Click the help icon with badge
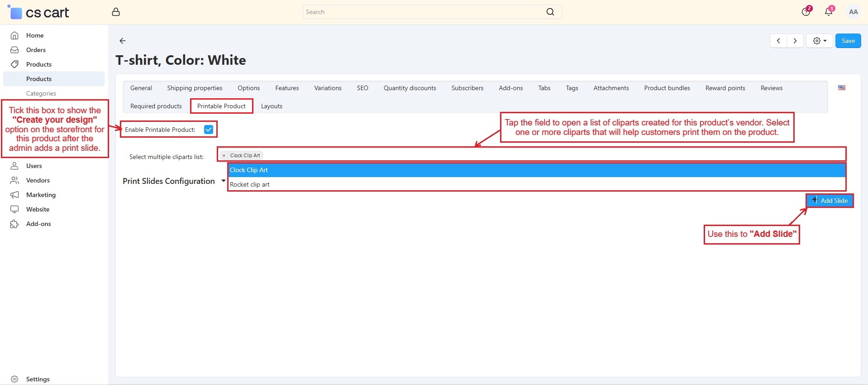The height and width of the screenshot is (385, 868). pyautogui.click(x=806, y=12)
